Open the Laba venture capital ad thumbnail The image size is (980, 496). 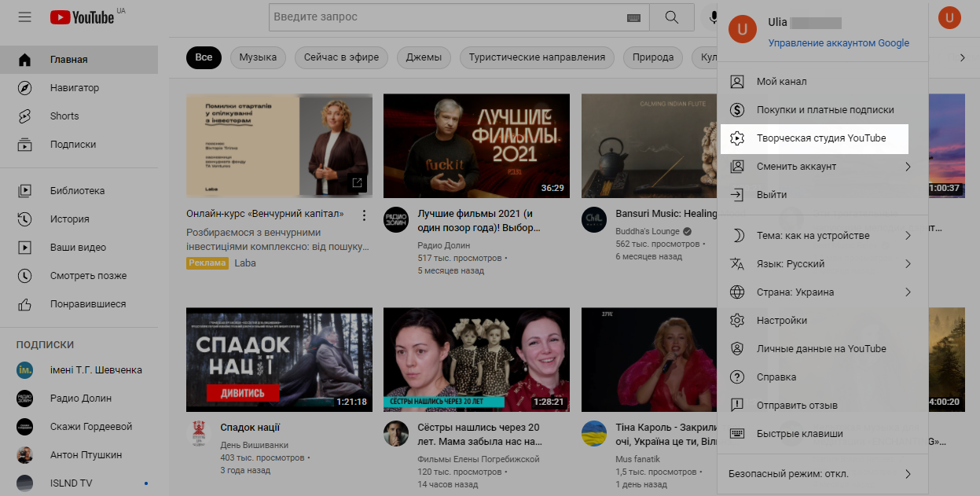point(279,145)
